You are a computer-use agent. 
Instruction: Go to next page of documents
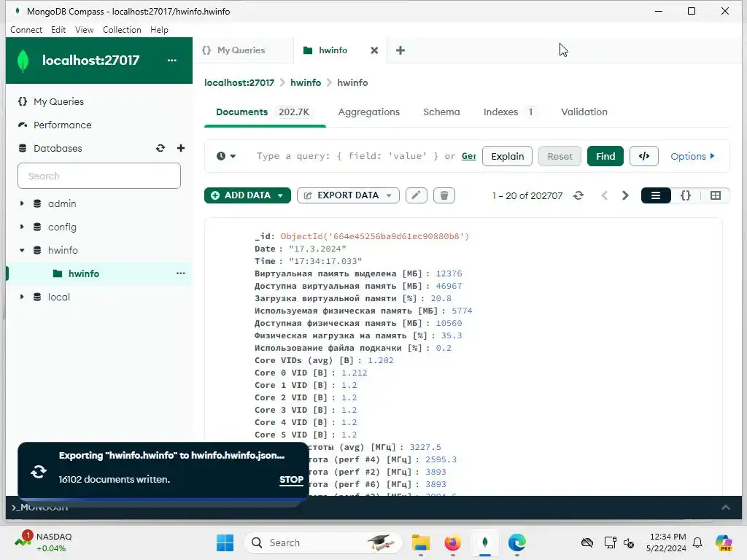[x=625, y=195]
